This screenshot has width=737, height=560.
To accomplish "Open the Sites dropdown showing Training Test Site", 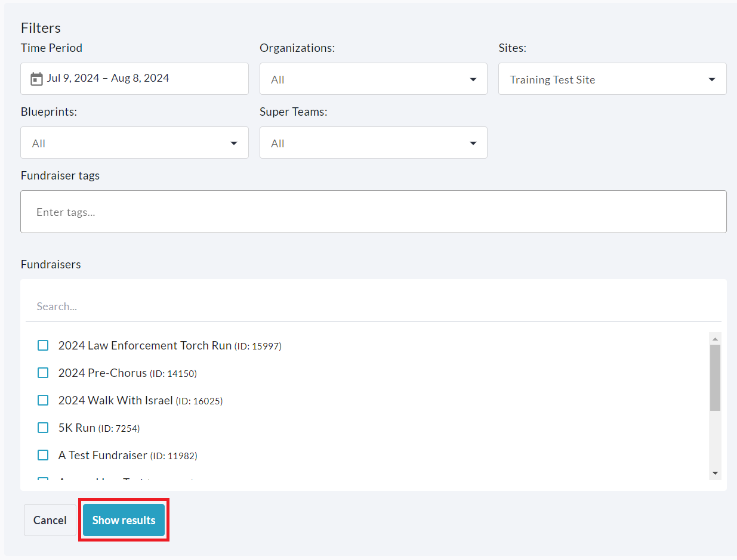I will pos(612,79).
